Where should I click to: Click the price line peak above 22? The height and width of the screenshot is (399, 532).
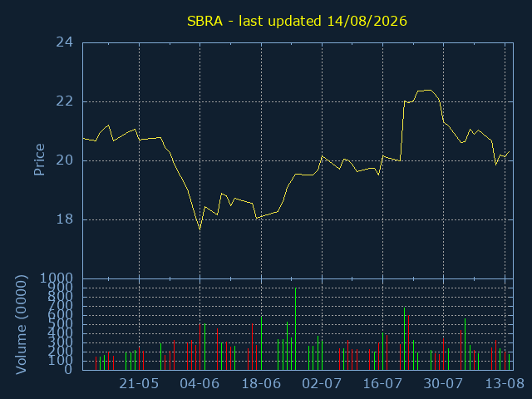click(x=428, y=91)
